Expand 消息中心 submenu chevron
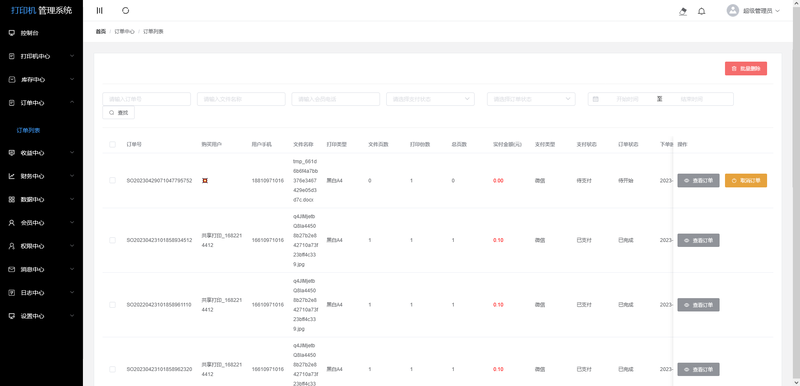Image resolution: width=800 pixels, height=386 pixels. point(72,269)
